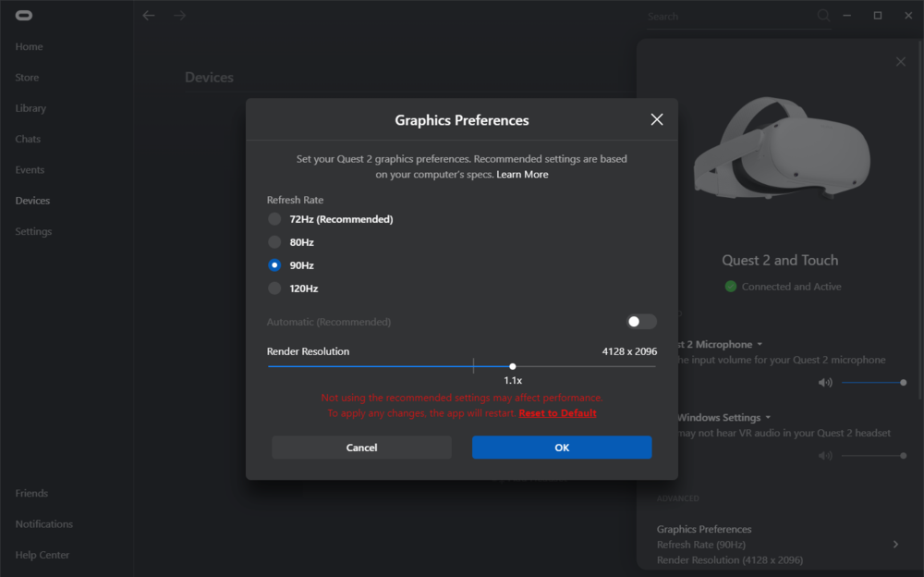Choose the 120Hz refresh rate option
This screenshot has width=924, height=577.
[x=274, y=288]
